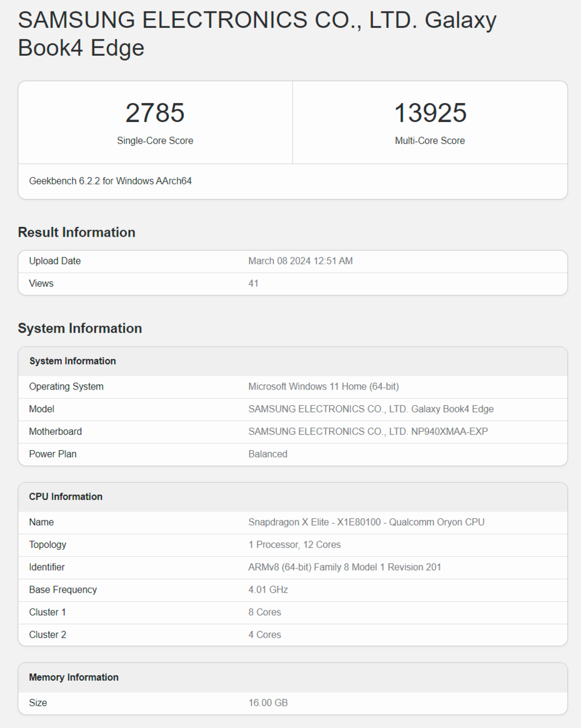This screenshot has width=581, height=728.
Task: Click the Memory Information table header
Action: (x=73, y=677)
